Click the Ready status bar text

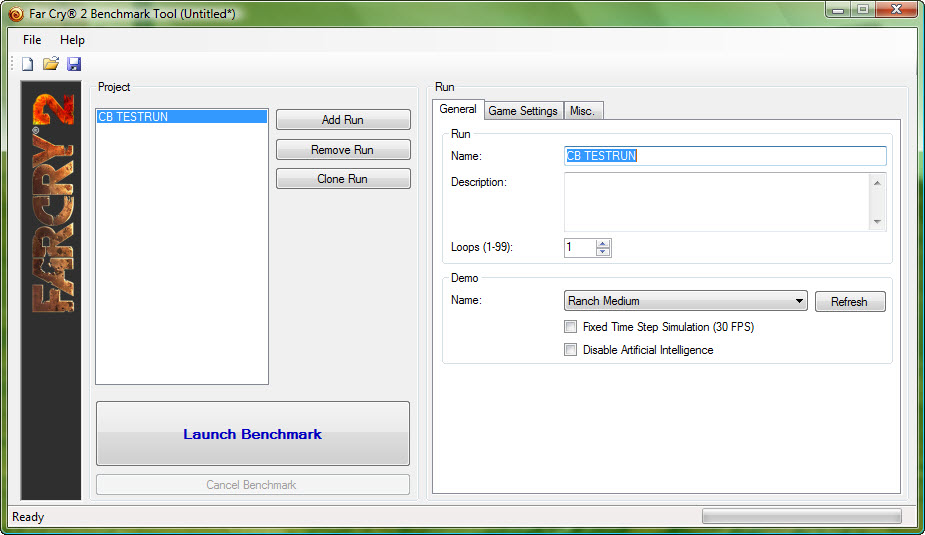point(28,517)
